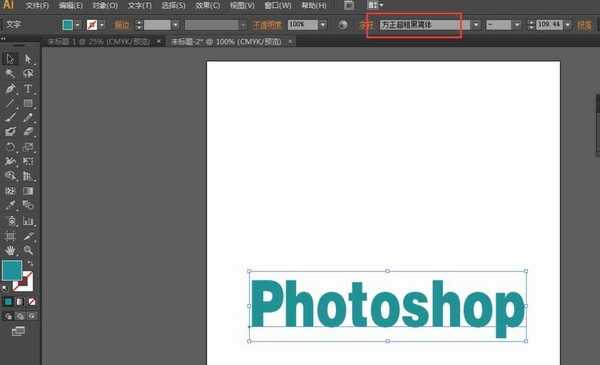Select the Rotate tool
Screen dimensions: 600x365
[x=10, y=147]
